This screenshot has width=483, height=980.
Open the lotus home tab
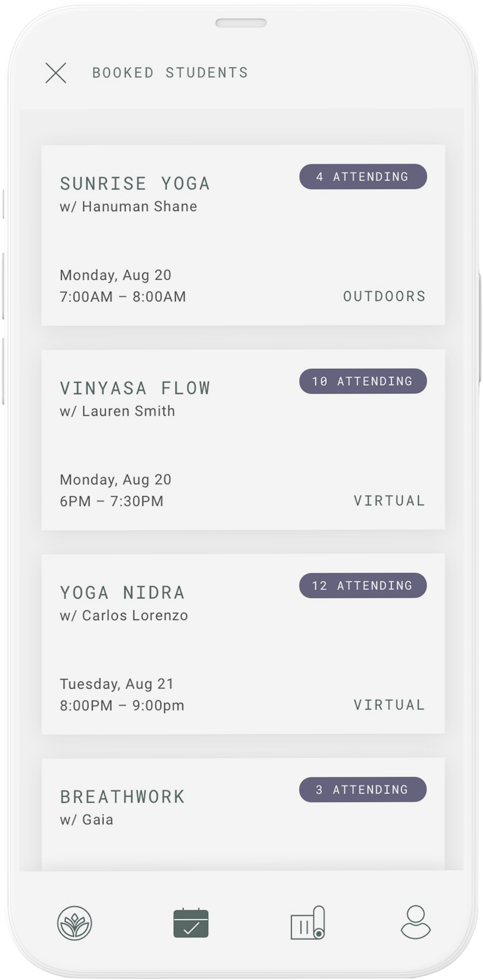click(x=75, y=923)
